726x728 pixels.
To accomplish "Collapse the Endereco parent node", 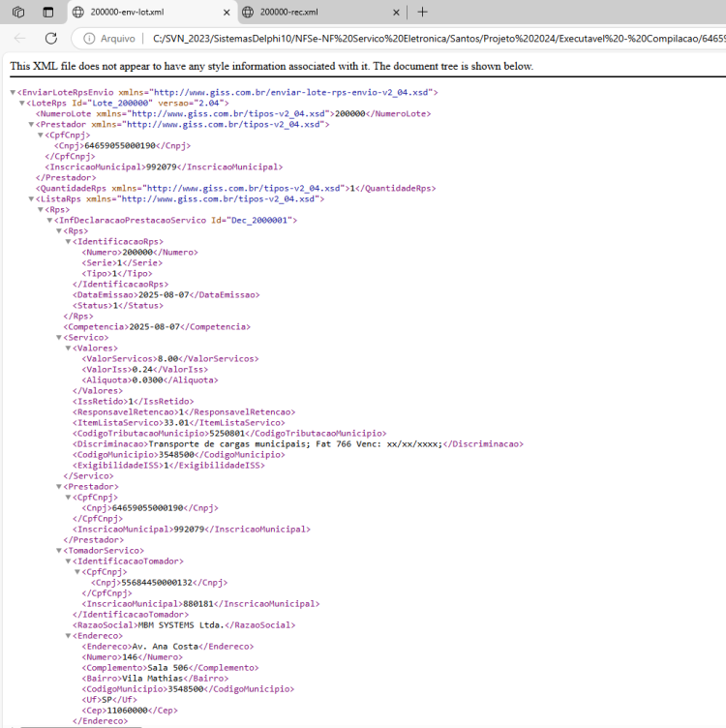I will tap(68, 636).
